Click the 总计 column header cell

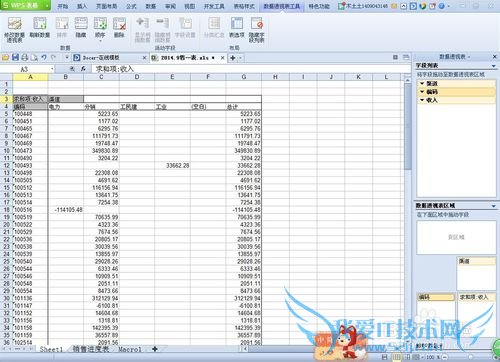pos(244,107)
